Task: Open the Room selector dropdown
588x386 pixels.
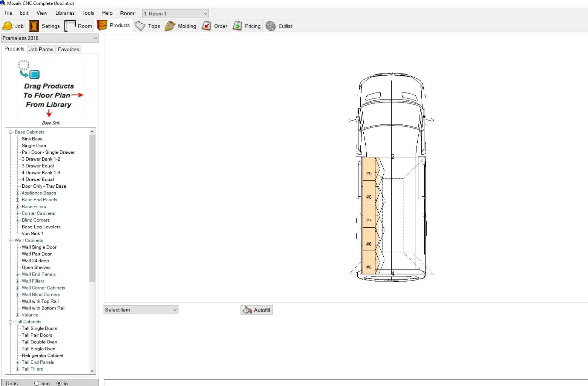Action: 175,14
